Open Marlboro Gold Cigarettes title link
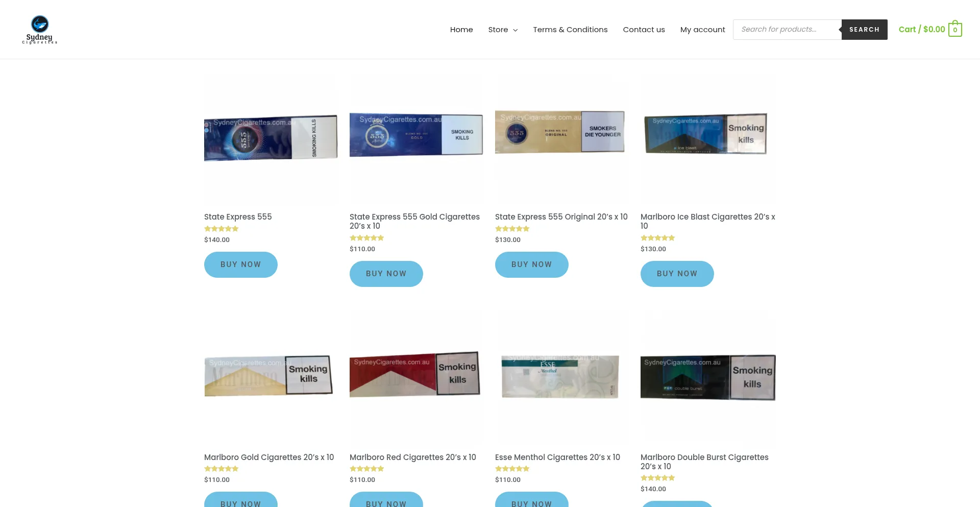Viewport: 980px width, 507px height. (269, 457)
